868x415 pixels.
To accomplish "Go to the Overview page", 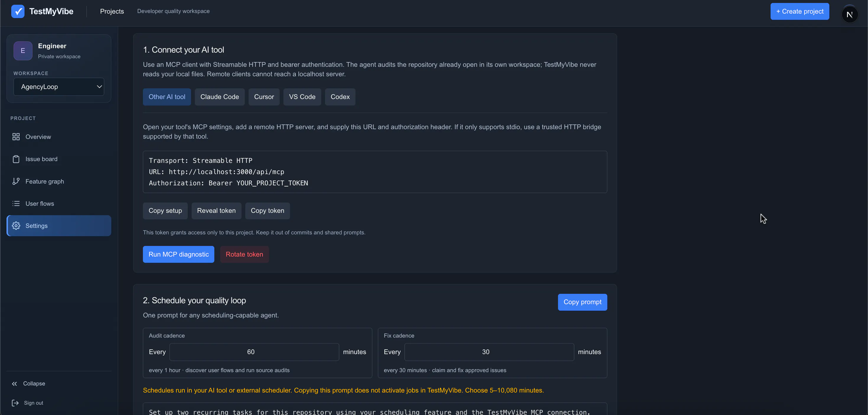I will 59,137.
